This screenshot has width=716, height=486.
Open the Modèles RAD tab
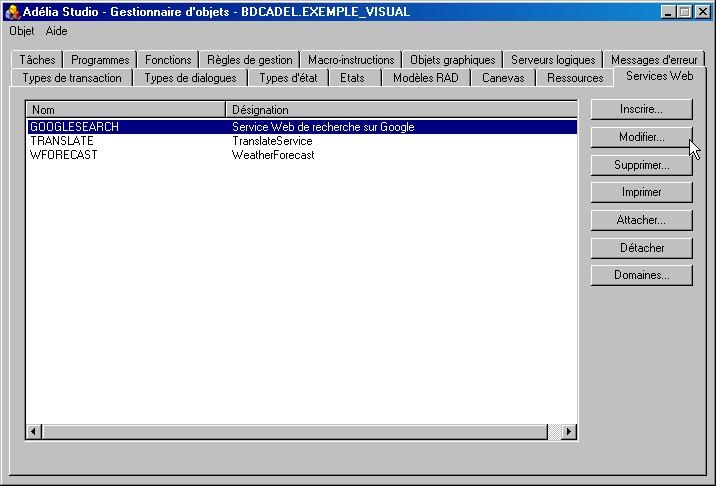tap(426, 78)
